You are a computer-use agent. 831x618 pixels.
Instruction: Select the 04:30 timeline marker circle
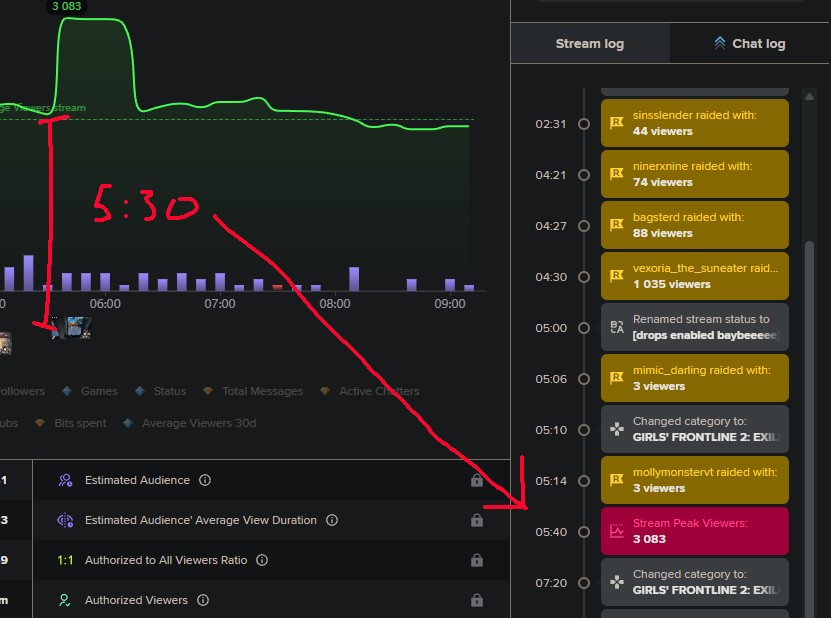pos(584,277)
